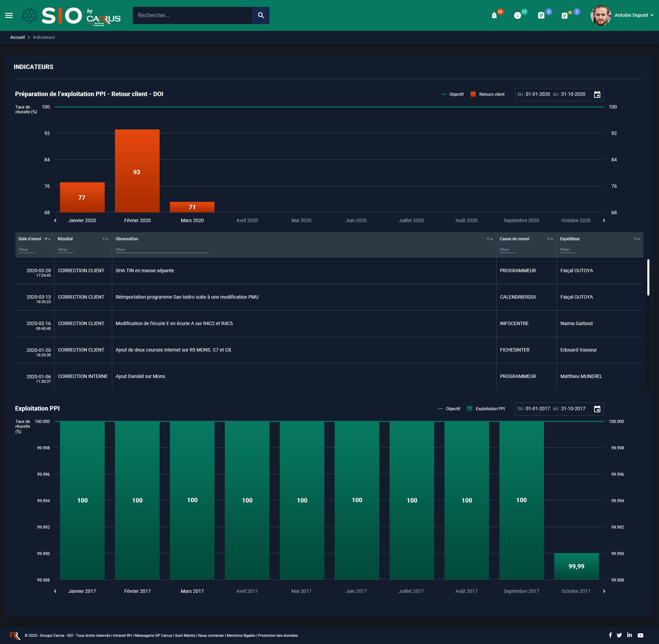Open the clipboard tasks icon

click(x=541, y=15)
